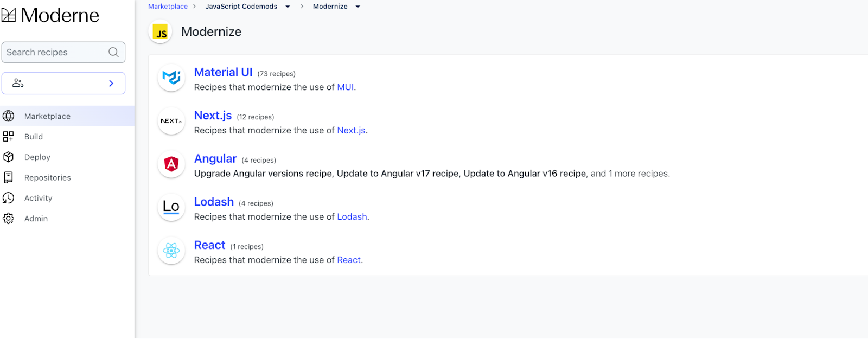Select JavaScript Codemods breadcrumb text
Image resolution: width=868 pixels, height=339 pixels.
[x=241, y=7]
